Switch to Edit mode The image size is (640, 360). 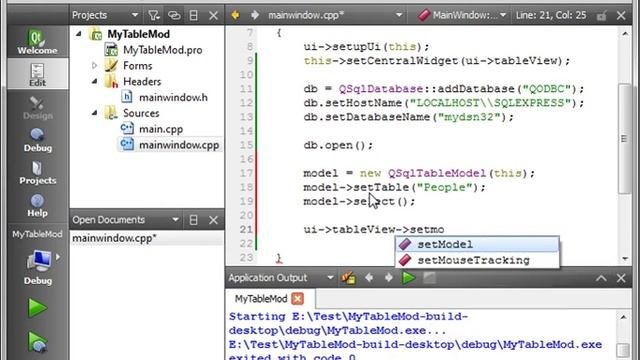[38, 74]
